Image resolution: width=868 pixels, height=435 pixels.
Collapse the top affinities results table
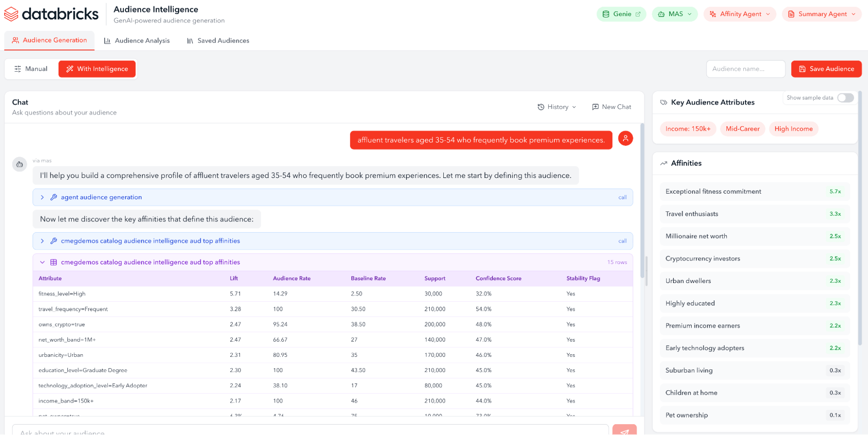click(x=42, y=262)
